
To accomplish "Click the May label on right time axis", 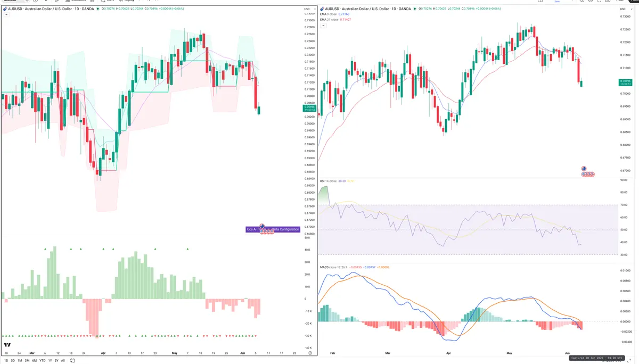I will tap(509, 353).
